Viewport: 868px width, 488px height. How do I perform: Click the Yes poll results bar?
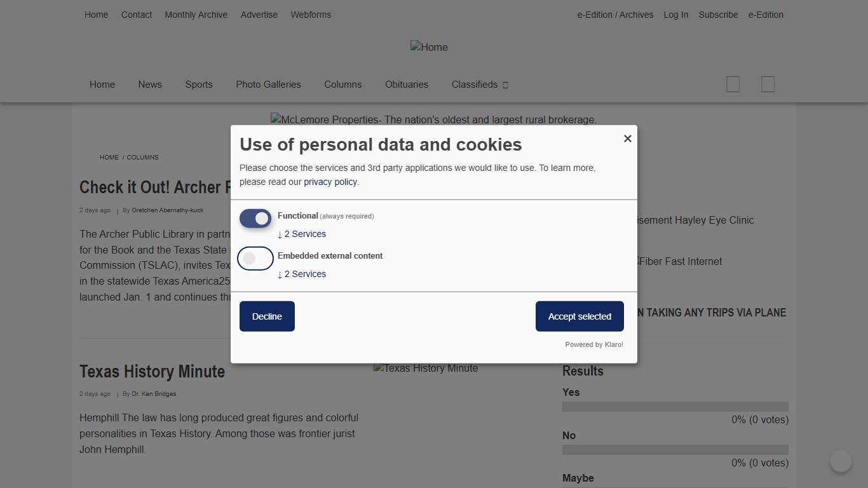675,407
